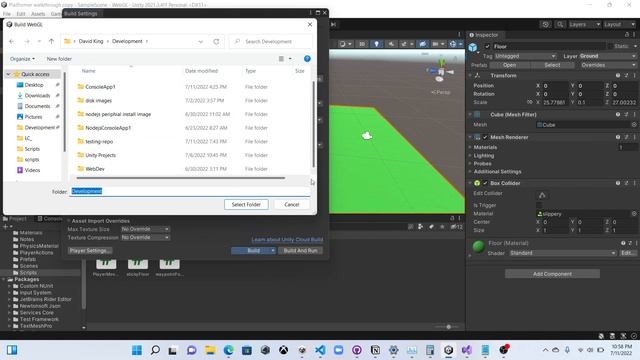Open the Mesh object picker circle

tap(634, 124)
